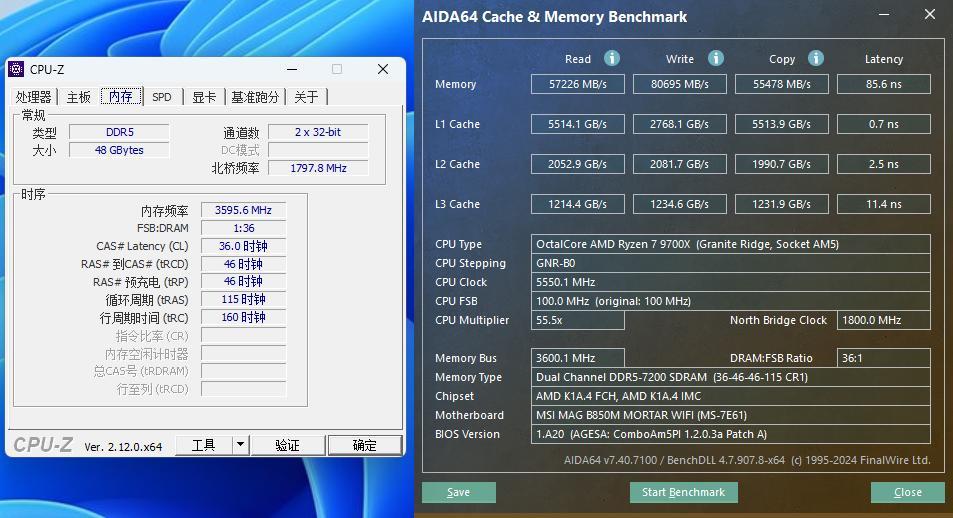
Task: Click the BIOS Version field 1.A20
Action: point(731,434)
